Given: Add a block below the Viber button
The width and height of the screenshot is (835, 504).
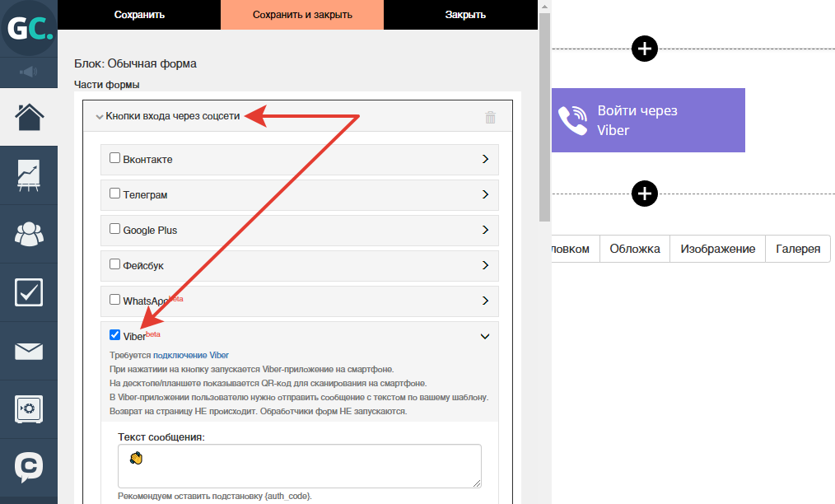Looking at the screenshot, I should click(x=644, y=194).
